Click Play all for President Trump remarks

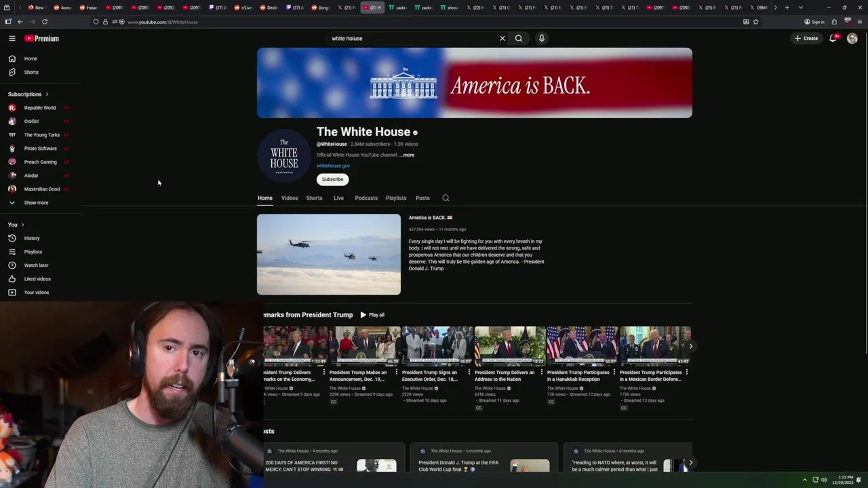click(372, 315)
